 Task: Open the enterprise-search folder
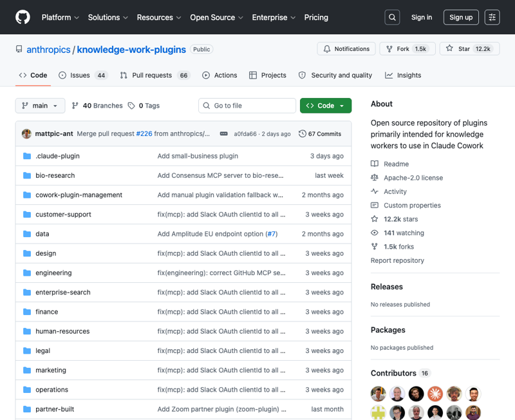pos(63,292)
